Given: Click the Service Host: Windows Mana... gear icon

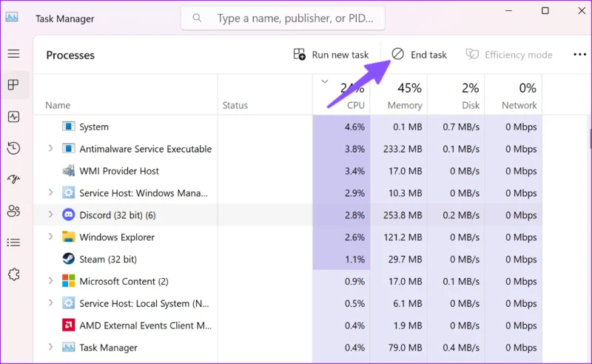Looking at the screenshot, I should [x=68, y=192].
